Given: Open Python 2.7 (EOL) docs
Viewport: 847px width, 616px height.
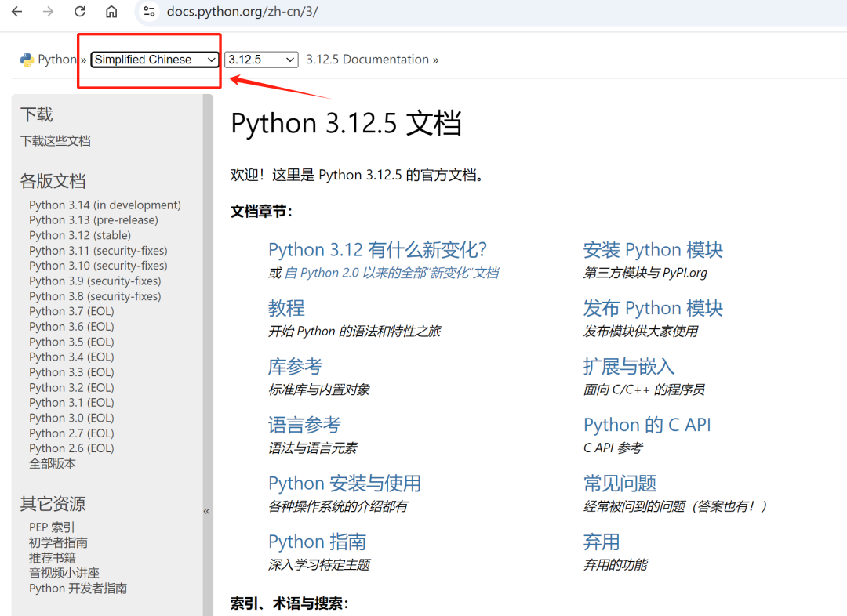Looking at the screenshot, I should coord(72,433).
